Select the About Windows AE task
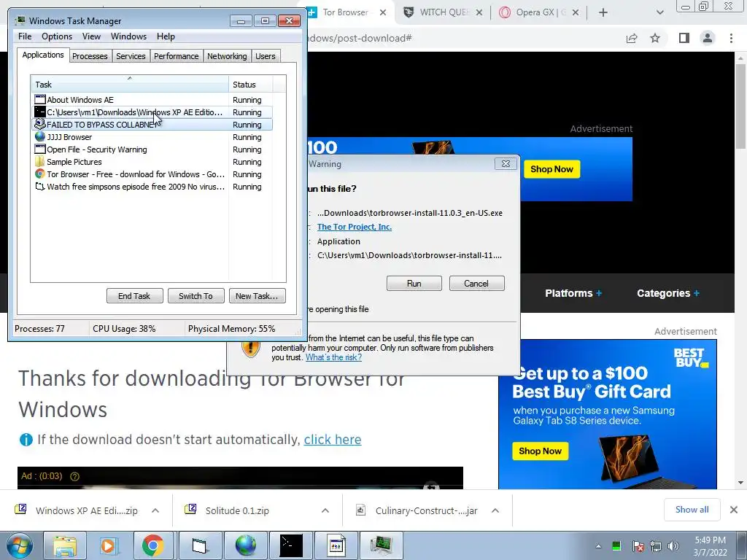Screen dimensions: 747x560 pos(152,100)
